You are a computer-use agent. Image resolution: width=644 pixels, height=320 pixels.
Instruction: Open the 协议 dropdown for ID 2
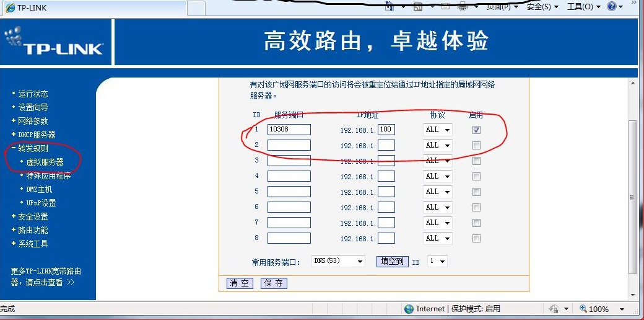click(x=437, y=146)
